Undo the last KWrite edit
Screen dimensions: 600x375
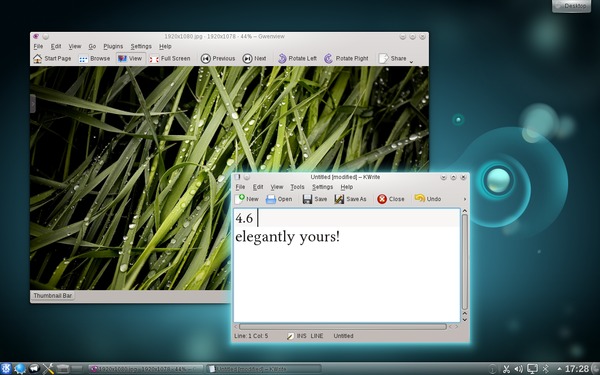(x=428, y=199)
